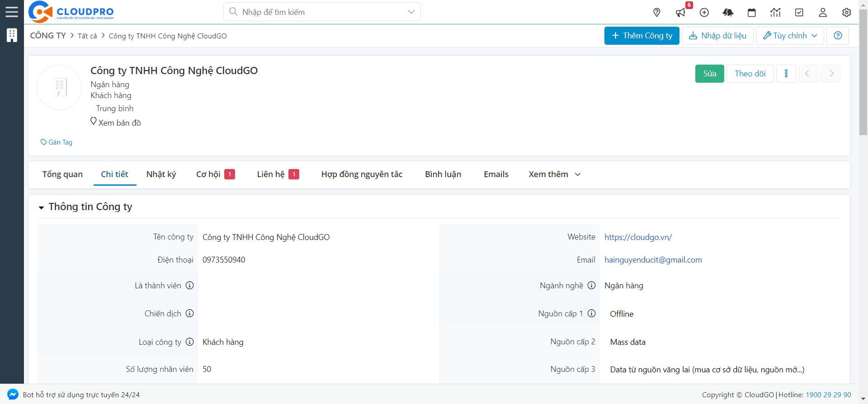Go to next record arrow
This screenshot has height=404, width=868.
click(x=830, y=74)
